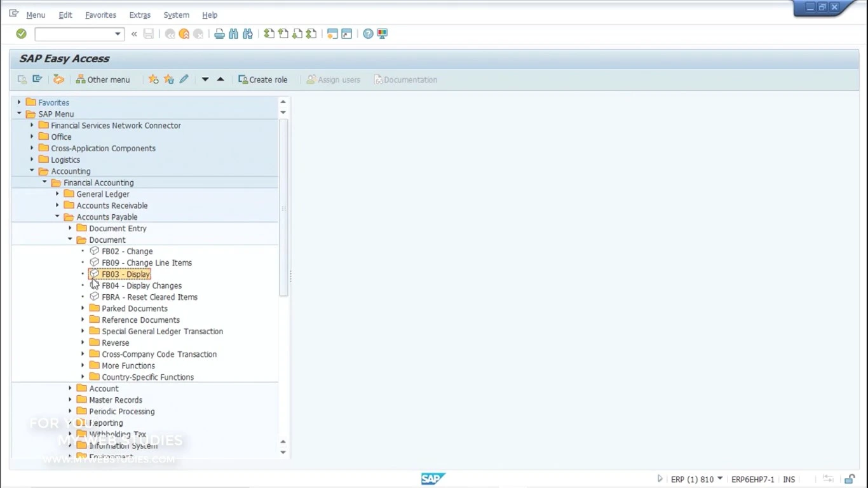Create a new session via toolbar icon
This screenshot has width=868, height=488.
(332, 34)
